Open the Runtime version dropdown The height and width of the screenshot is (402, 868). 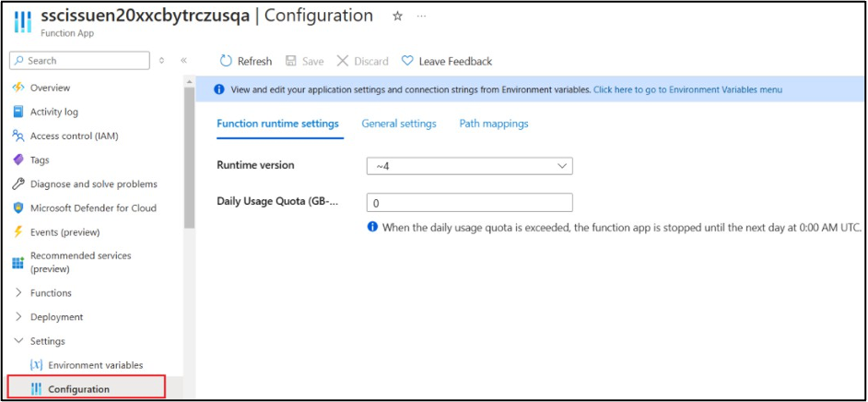[469, 166]
